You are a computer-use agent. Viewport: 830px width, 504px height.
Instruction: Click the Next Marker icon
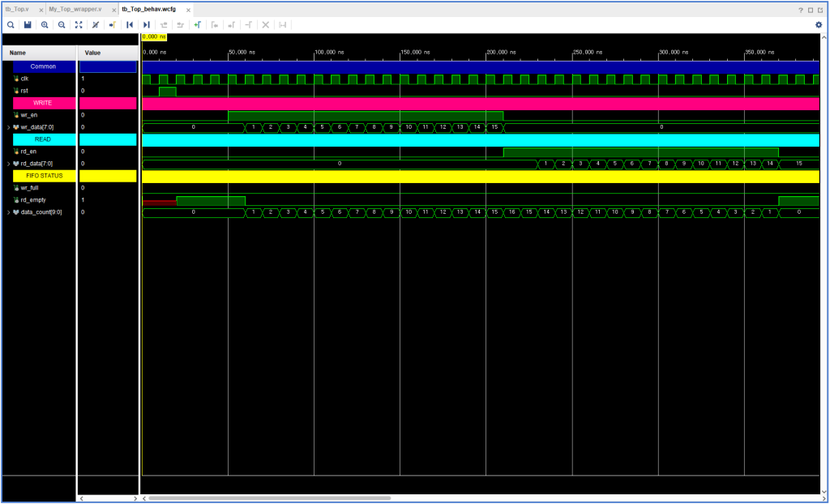coord(231,25)
